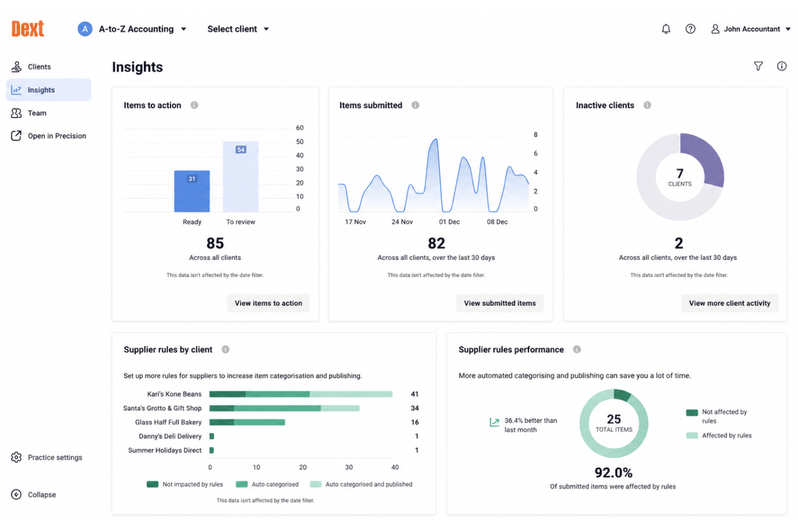Click the To review bar showing 54
The width and height of the screenshot is (798, 532).
click(x=240, y=177)
